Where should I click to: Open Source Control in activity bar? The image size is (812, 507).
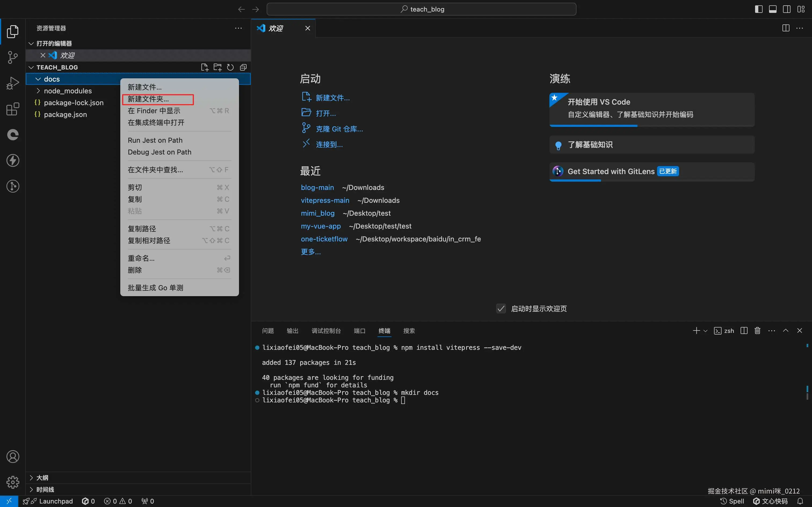point(13,57)
